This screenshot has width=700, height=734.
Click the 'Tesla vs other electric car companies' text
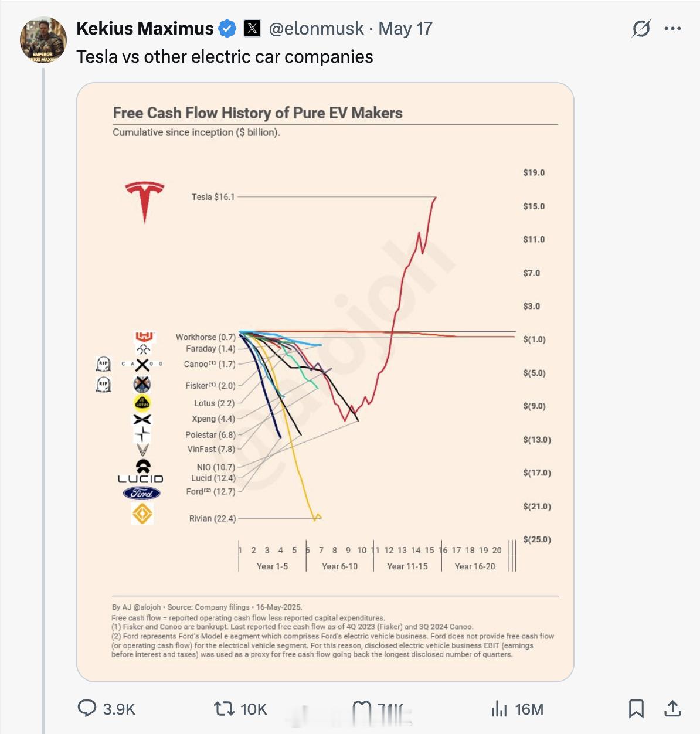coord(225,57)
